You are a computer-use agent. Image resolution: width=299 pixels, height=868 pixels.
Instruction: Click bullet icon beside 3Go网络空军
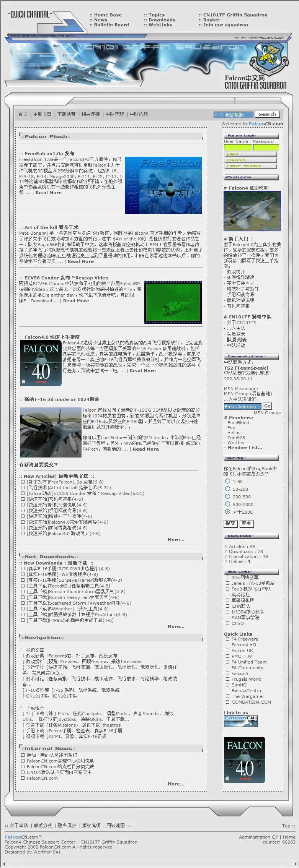pyautogui.click(x=227, y=578)
